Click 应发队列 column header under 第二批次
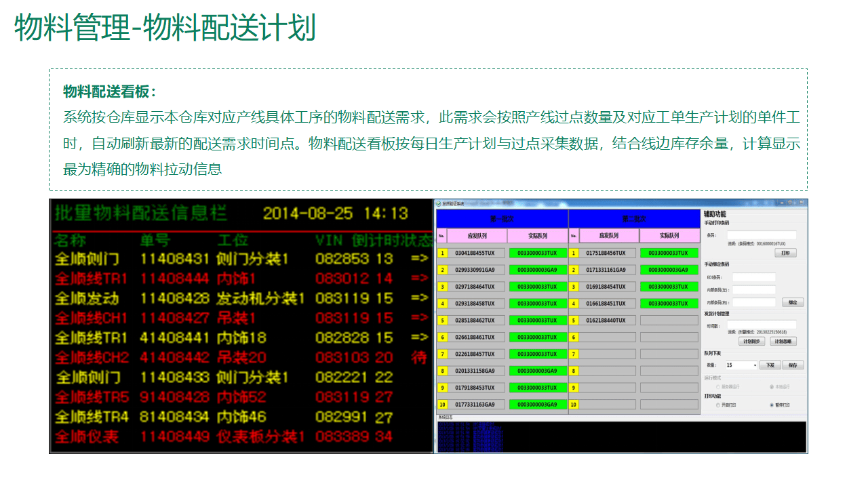The width and height of the screenshot is (868, 488). point(609,236)
